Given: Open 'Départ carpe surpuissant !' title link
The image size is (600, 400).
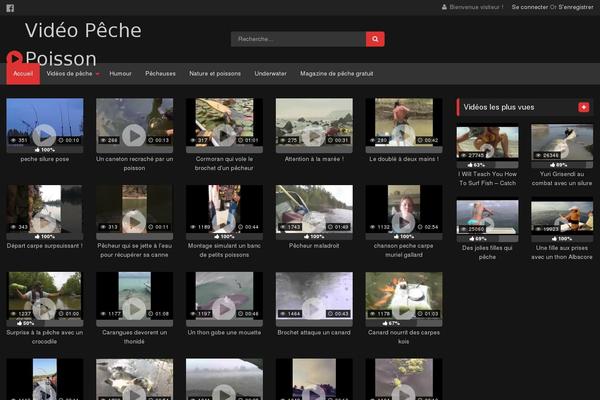Looking at the screenshot, I should coord(45,246).
